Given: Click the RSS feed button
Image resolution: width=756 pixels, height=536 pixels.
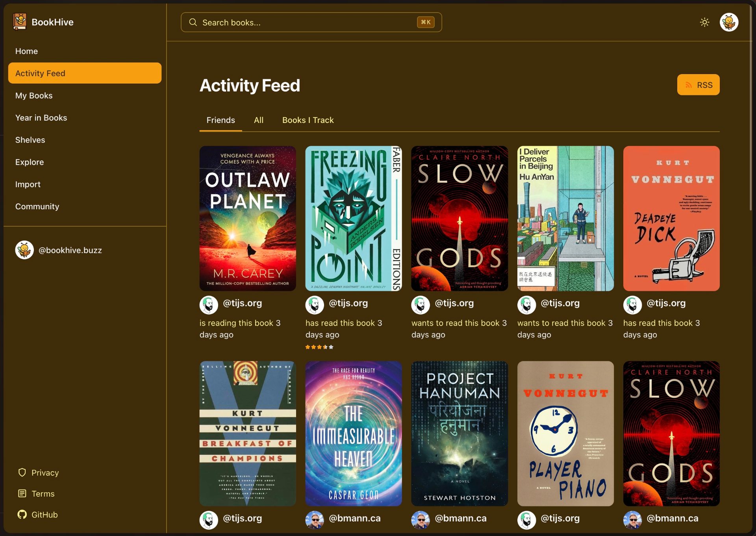Looking at the screenshot, I should coord(698,85).
